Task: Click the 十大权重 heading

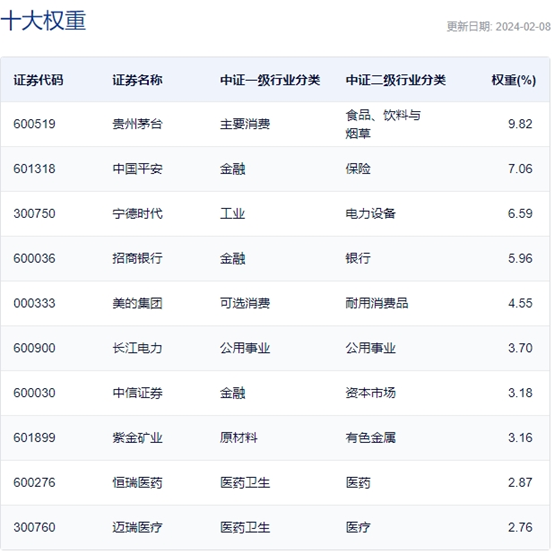Action: click(44, 20)
